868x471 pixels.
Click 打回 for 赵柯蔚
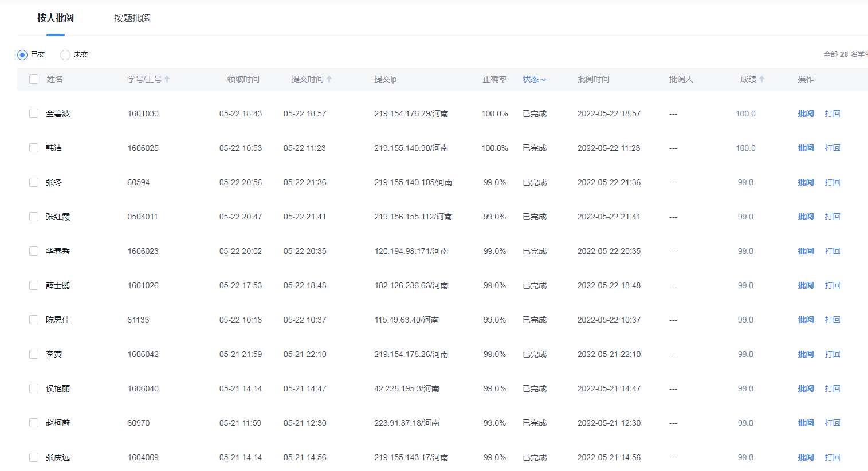coord(832,423)
